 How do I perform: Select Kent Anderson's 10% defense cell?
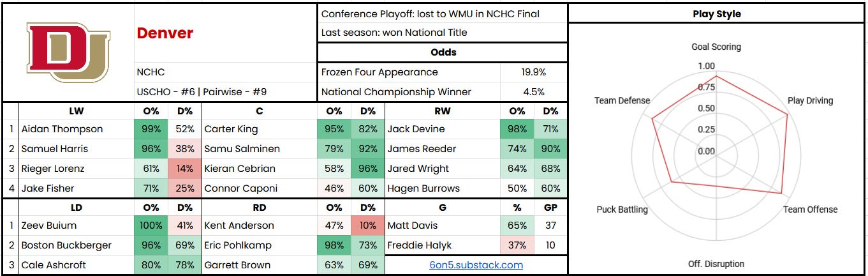[368, 226]
